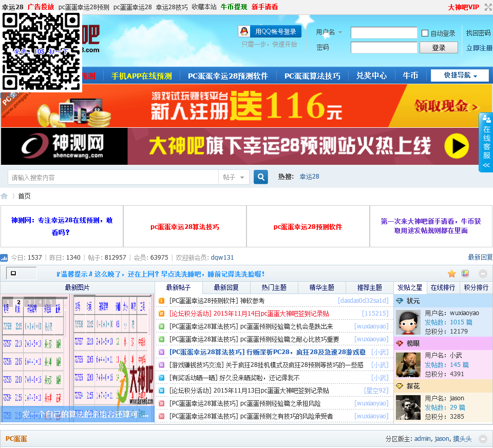493x448 pixels.
Task: Click the jason avatar thumbnail
Action: pyautogui.click(x=408, y=407)
